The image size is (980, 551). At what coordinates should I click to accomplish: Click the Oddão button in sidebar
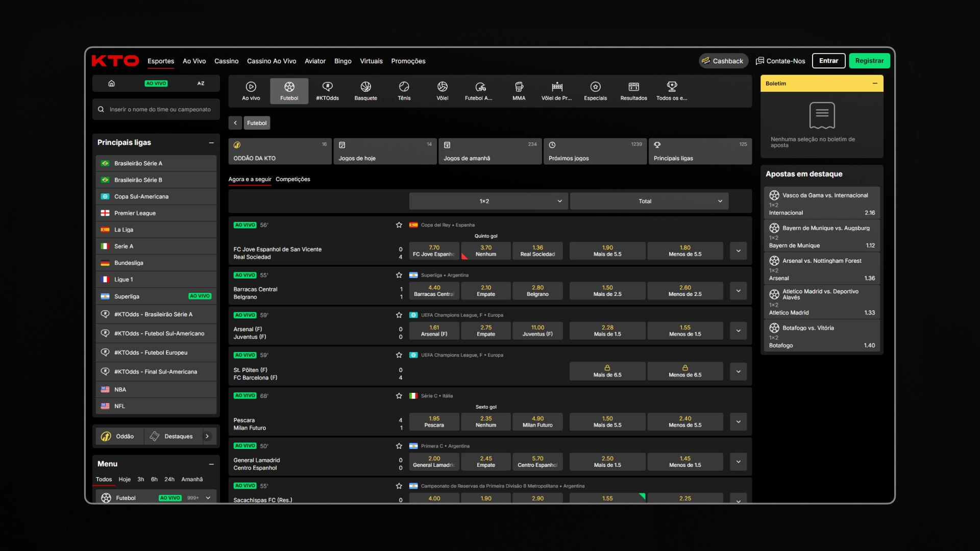[x=119, y=436]
